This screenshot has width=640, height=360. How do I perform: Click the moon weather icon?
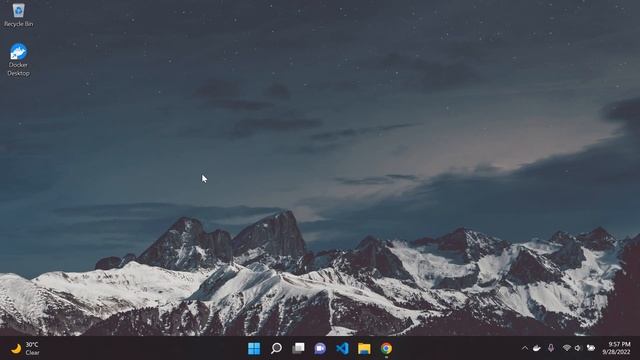pyautogui.click(x=16, y=349)
